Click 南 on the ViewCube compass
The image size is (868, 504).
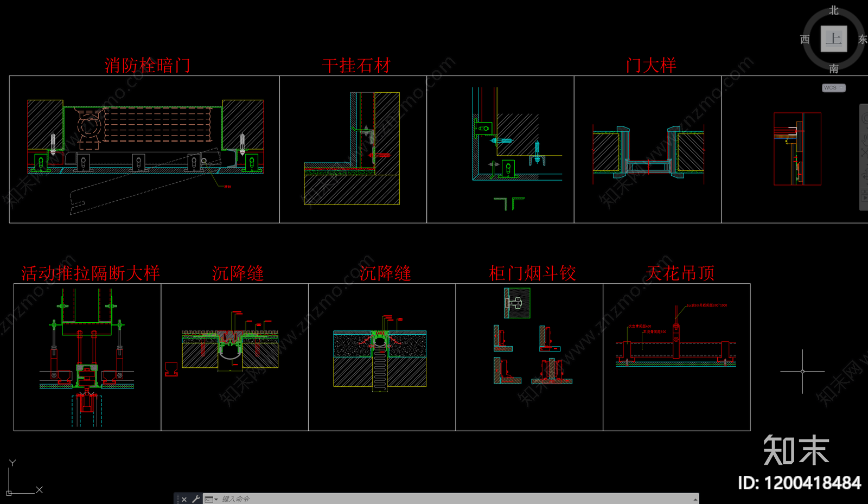(x=833, y=68)
